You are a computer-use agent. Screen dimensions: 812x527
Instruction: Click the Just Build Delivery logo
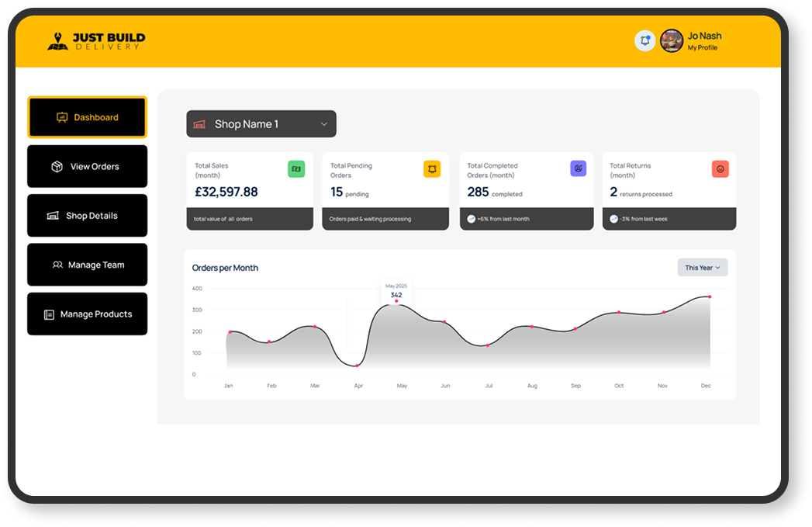click(x=95, y=41)
